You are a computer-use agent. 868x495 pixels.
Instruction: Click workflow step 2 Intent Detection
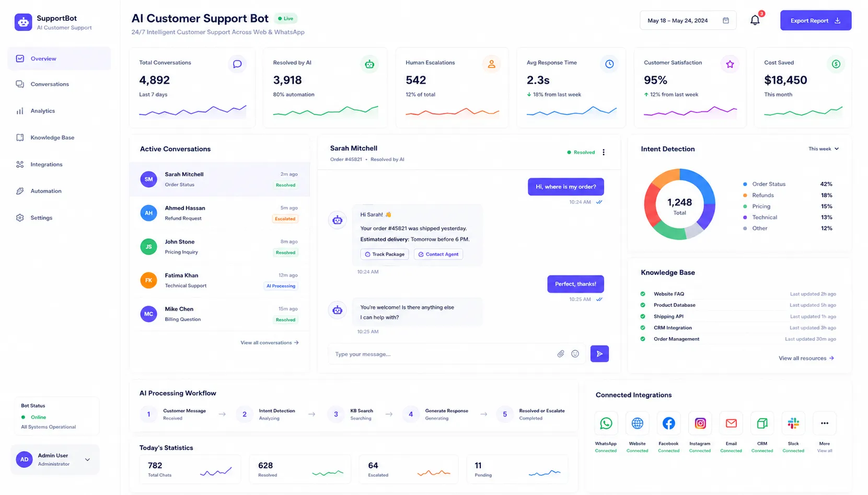[267, 414]
